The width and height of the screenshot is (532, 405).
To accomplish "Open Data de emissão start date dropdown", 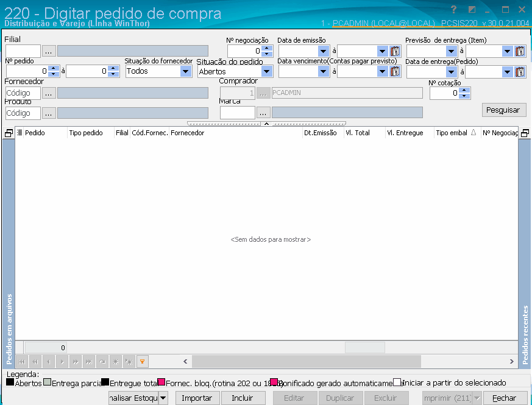I will 324,51.
